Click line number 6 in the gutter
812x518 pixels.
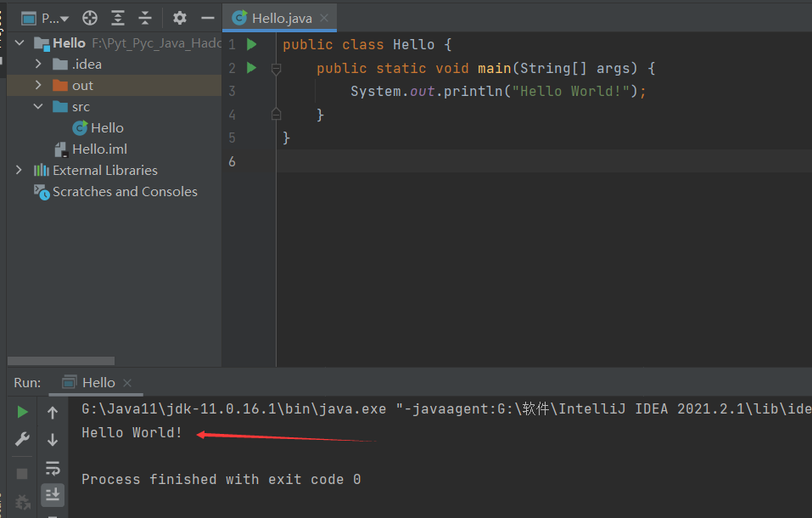(232, 161)
